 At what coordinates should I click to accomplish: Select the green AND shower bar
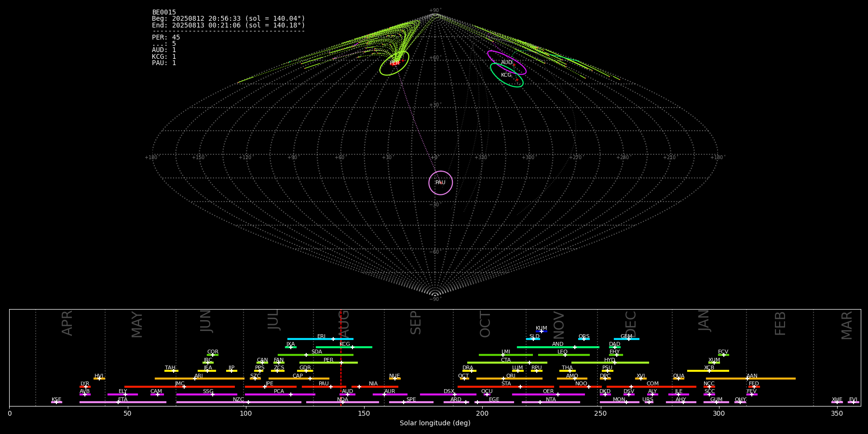(558, 347)
